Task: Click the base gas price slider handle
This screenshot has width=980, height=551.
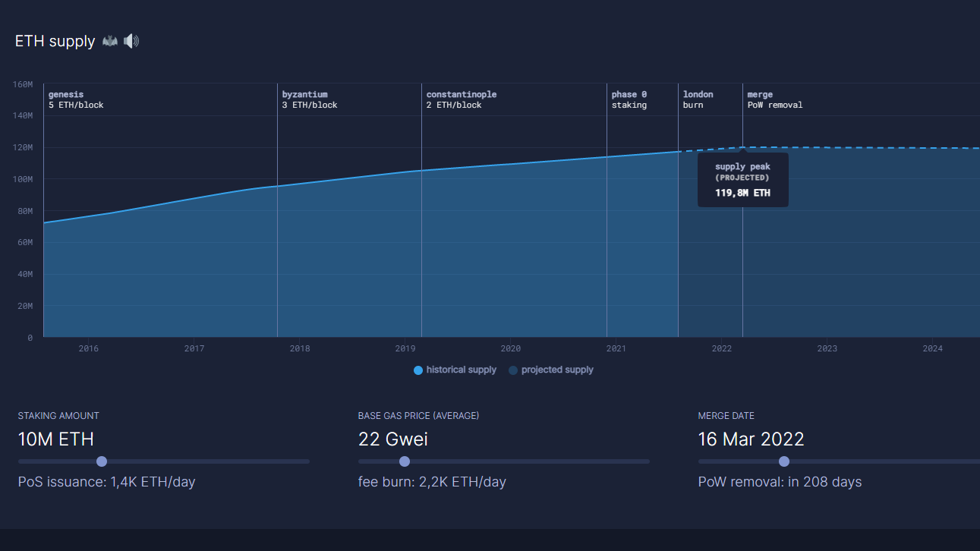Action: click(x=405, y=461)
